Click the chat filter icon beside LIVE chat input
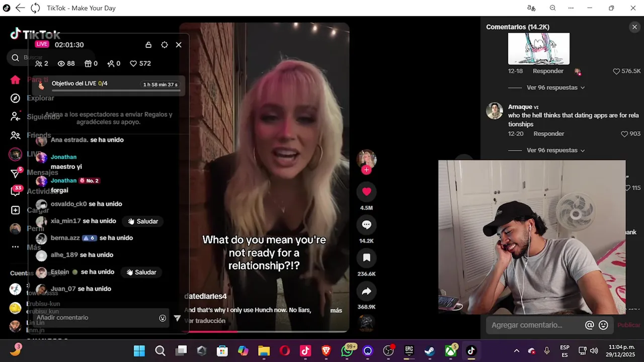This screenshot has height=362, width=644. pyautogui.click(x=177, y=318)
